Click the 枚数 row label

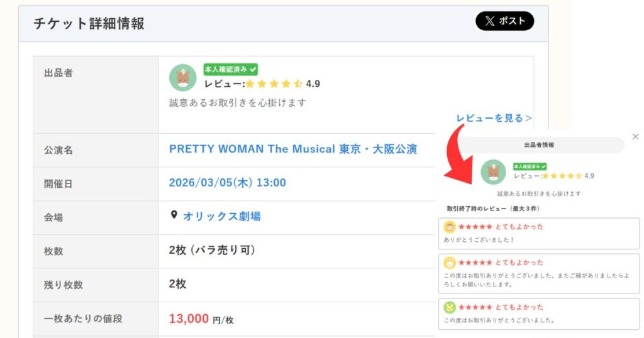53,251
